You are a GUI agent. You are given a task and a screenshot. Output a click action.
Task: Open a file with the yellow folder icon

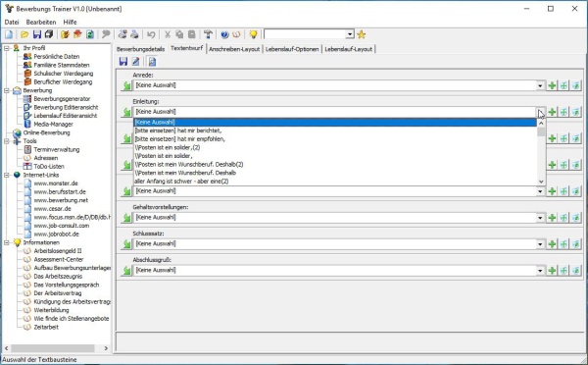[x=24, y=34]
